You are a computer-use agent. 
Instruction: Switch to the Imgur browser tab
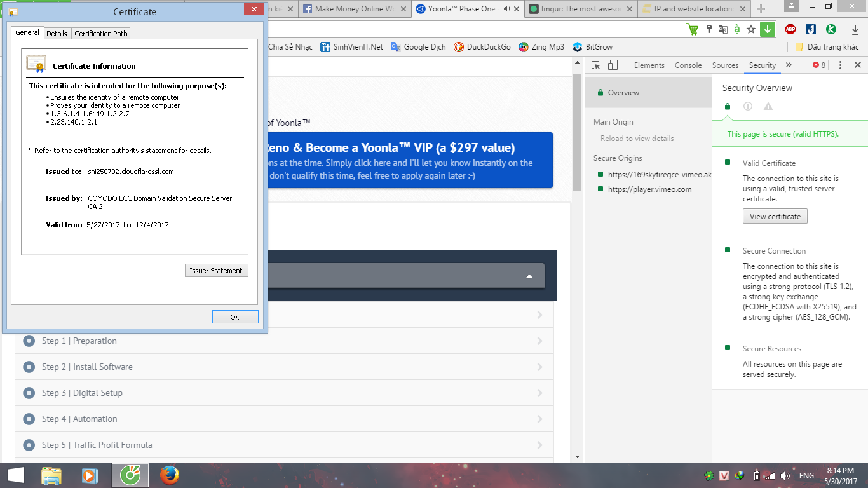point(581,9)
